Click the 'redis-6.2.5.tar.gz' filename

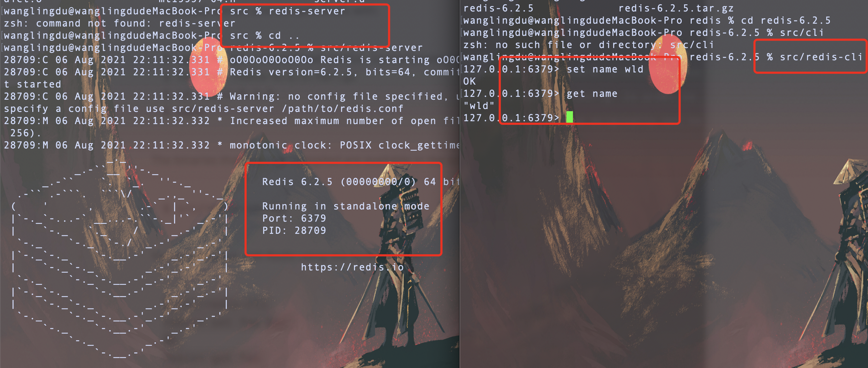pos(676,8)
